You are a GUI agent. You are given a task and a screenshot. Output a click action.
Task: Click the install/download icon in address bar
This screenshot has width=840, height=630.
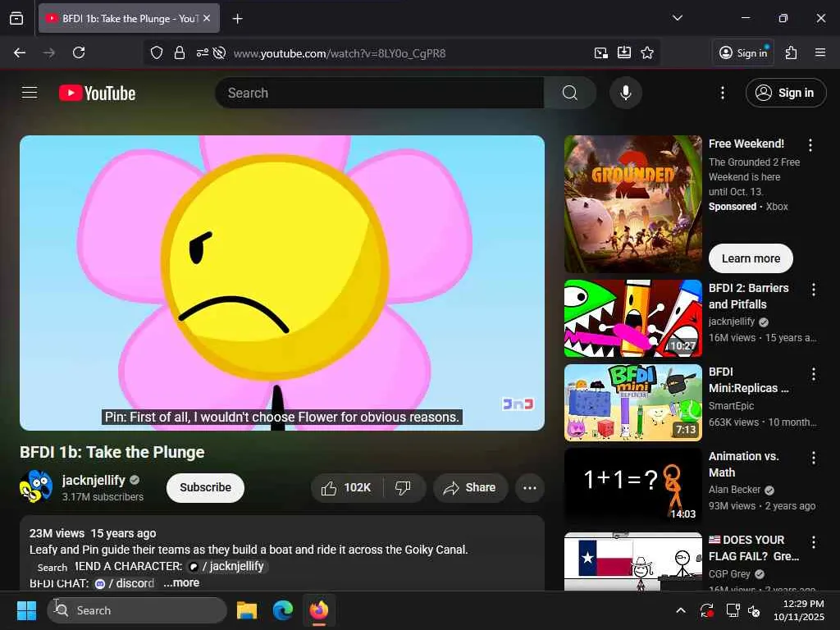click(x=624, y=52)
